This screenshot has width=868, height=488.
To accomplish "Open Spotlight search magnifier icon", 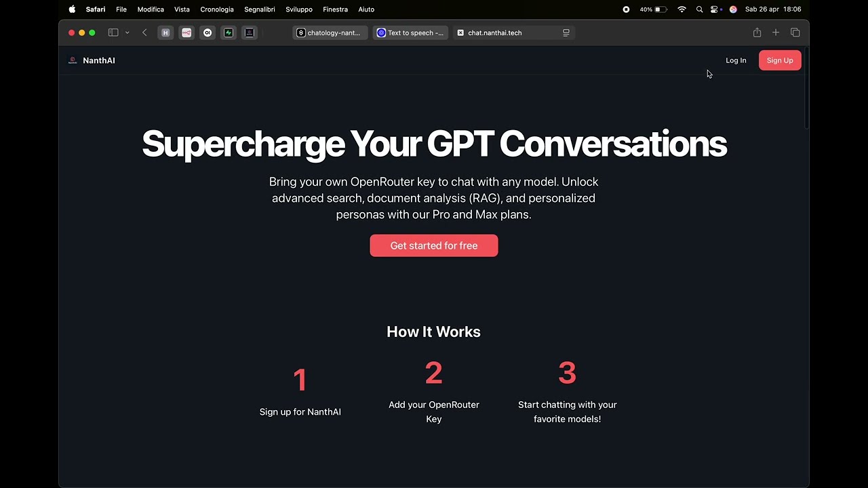I will [699, 9].
